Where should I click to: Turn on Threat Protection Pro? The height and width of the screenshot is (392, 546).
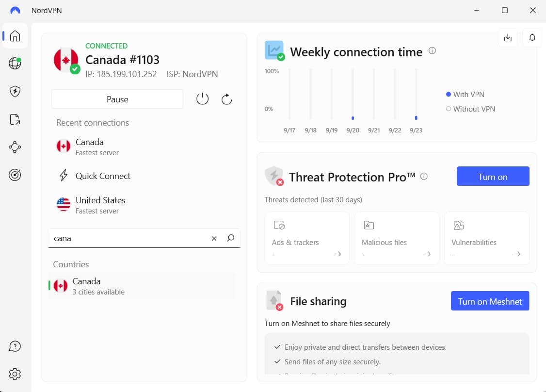point(493,176)
